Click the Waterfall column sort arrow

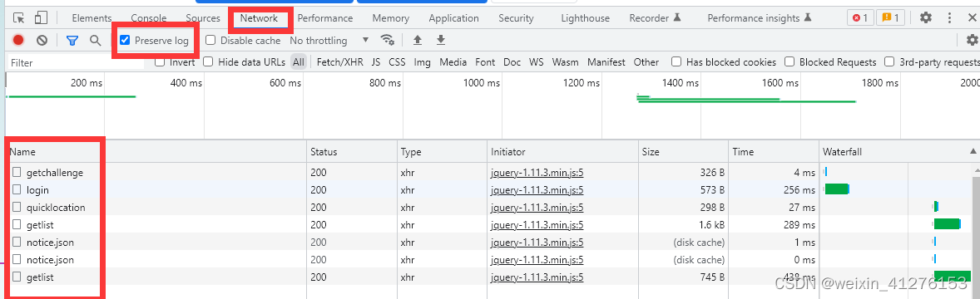973,152
